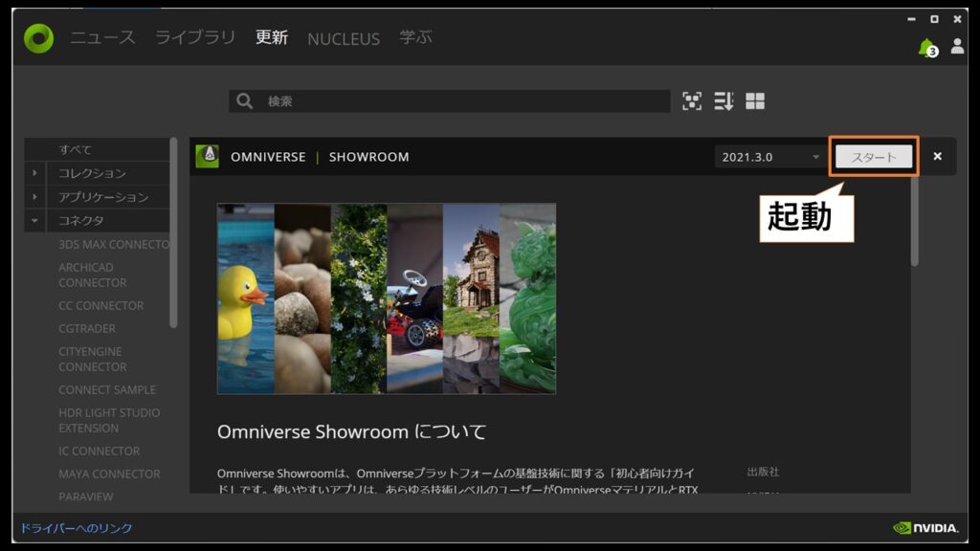Screen dimensions: 980x551
Task: Collapse the コネクタ category arrow
Action: pos(34,221)
